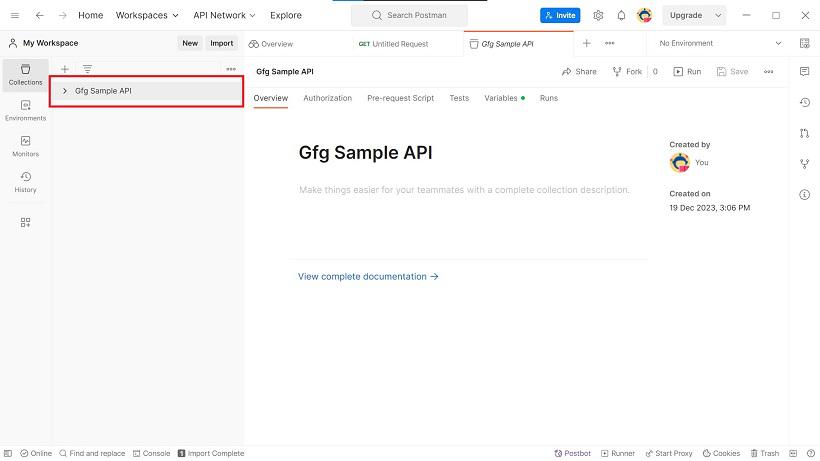Open Runner in status bar
This screenshot has height=461, width=820.
(x=618, y=453)
